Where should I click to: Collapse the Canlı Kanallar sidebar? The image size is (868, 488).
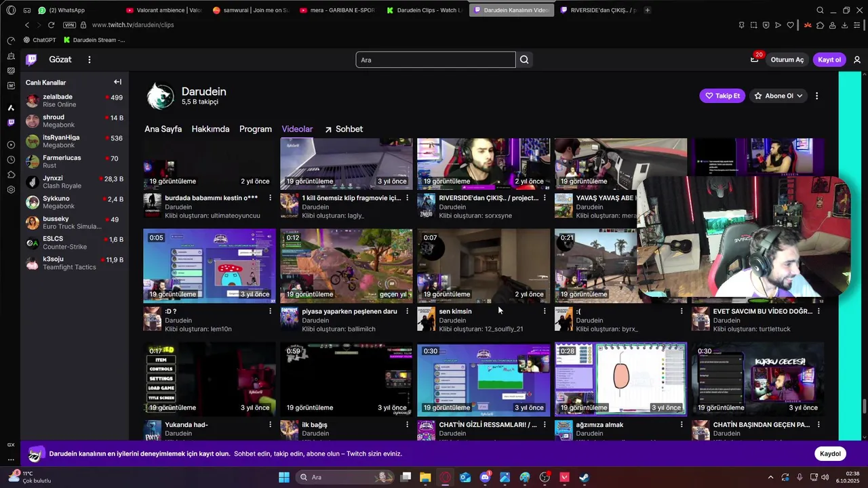point(117,82)
